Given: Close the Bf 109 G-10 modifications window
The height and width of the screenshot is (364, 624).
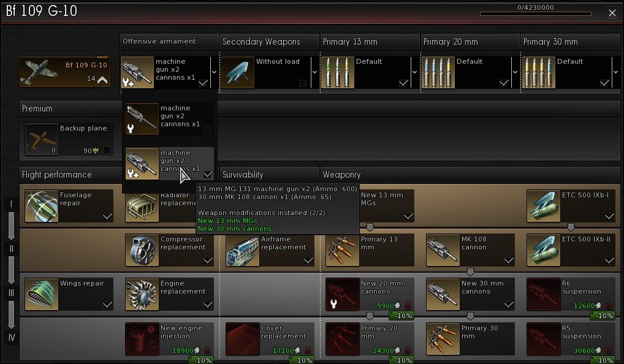Looking at the screenshot, I should tap(612, 13).
